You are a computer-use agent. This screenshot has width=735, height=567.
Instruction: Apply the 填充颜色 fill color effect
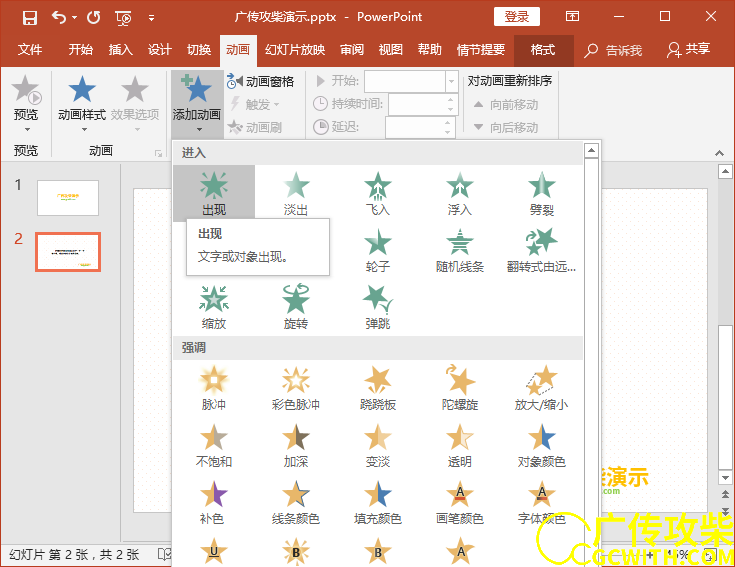tap(378, 502)
